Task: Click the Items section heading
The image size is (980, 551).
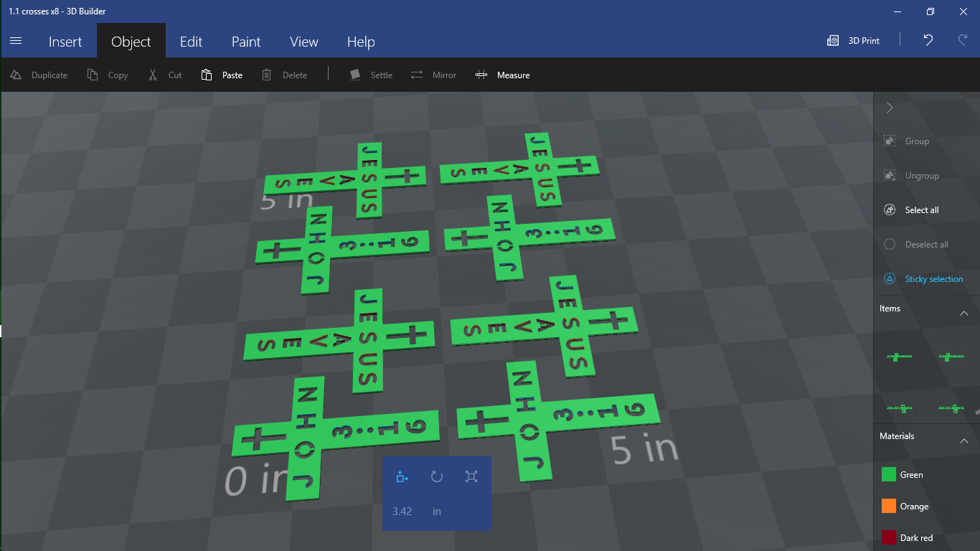Action: pyautogui.click(x=890, y=309)
